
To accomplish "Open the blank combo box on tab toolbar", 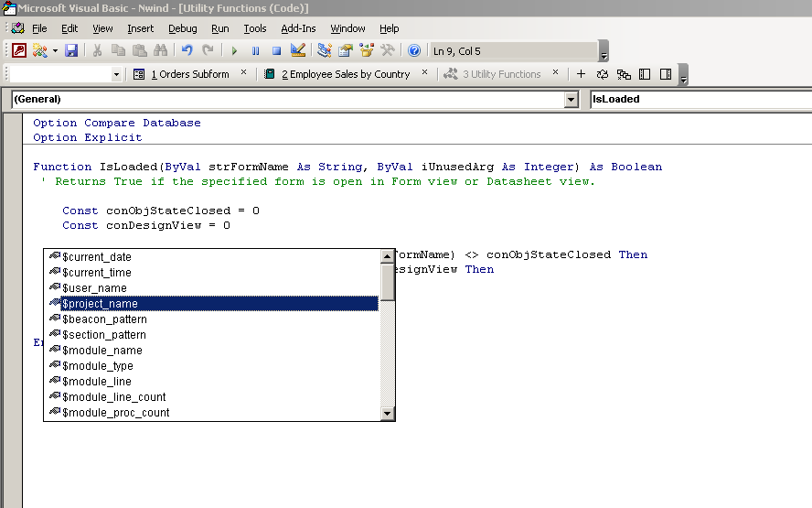I will (x=66, y=74).
